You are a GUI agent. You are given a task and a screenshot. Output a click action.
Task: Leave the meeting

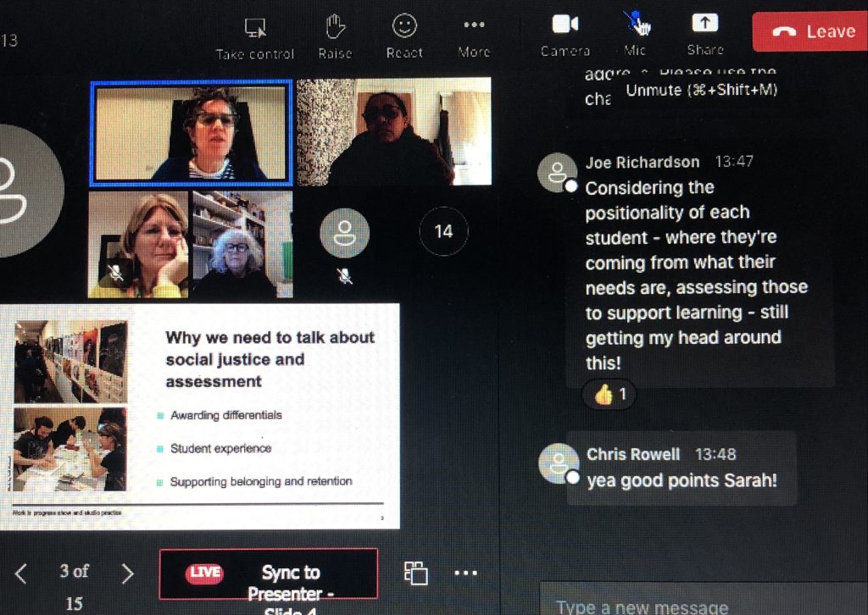[x=810, y=31]
